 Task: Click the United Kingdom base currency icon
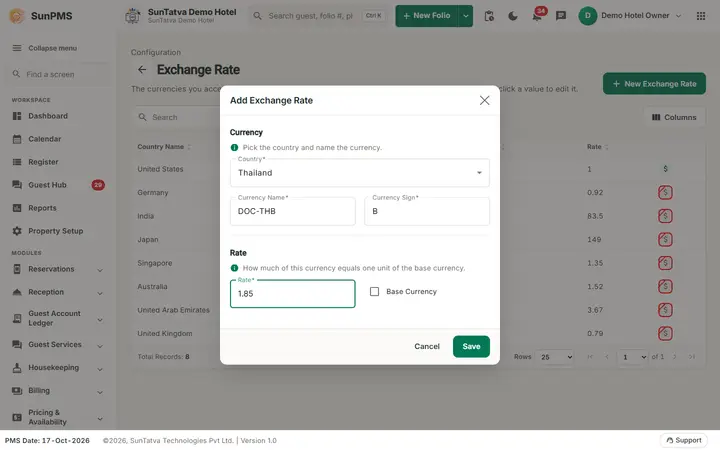pyautogui.click(x=665, y=333)
